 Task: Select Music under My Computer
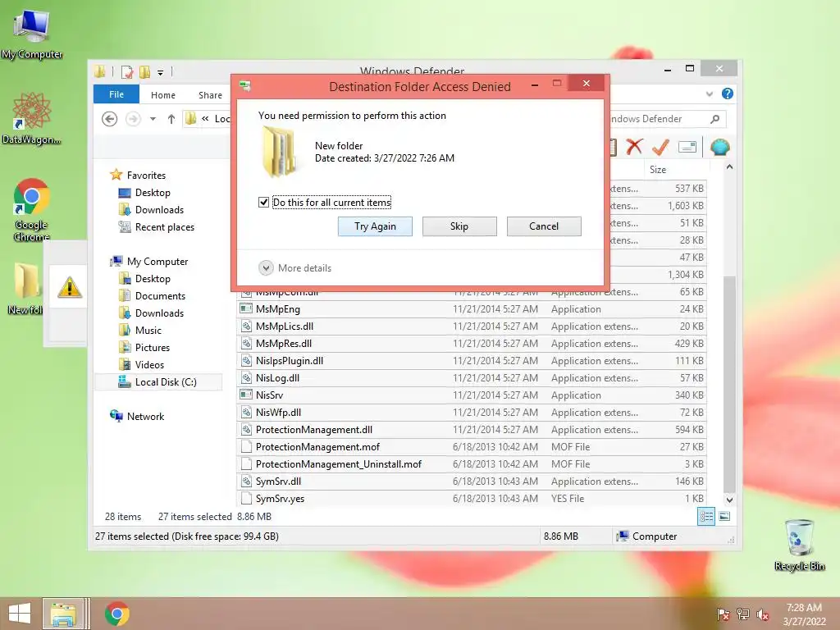[x=148, y=330]
